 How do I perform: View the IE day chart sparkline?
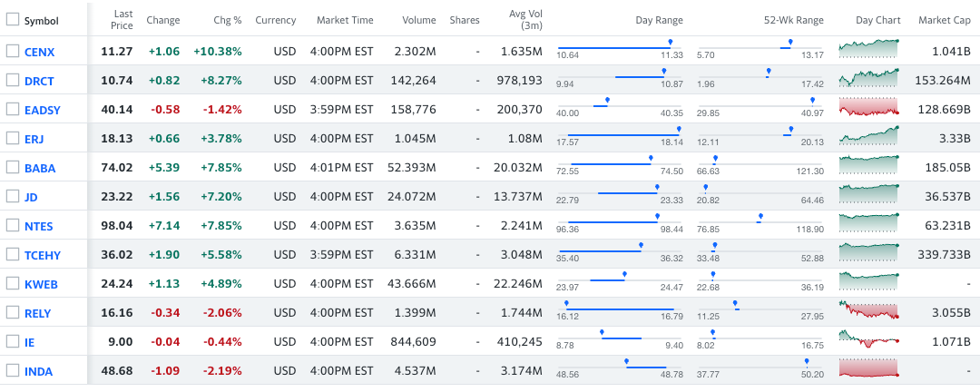point(869,340)
